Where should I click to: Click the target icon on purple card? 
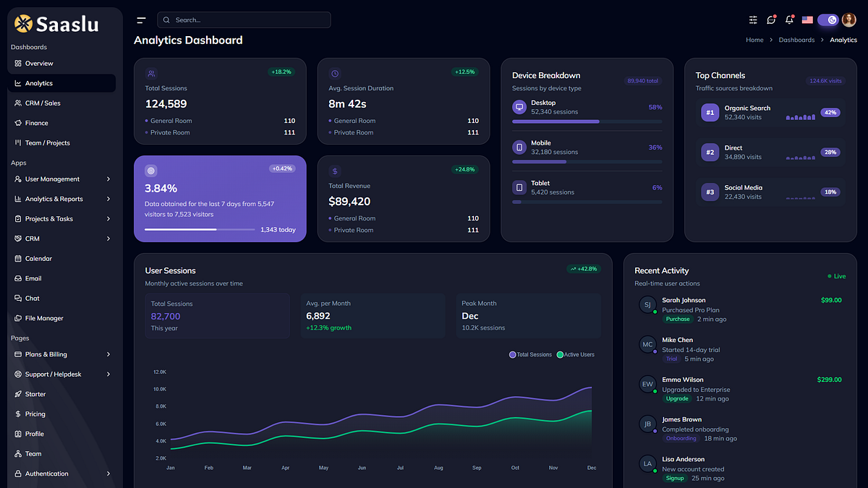[x=151, y=171]
